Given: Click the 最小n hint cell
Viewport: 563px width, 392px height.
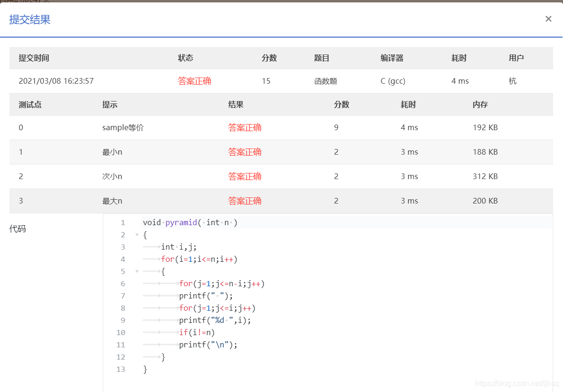Looking at the screenshot, I should (x=112, y=152).
